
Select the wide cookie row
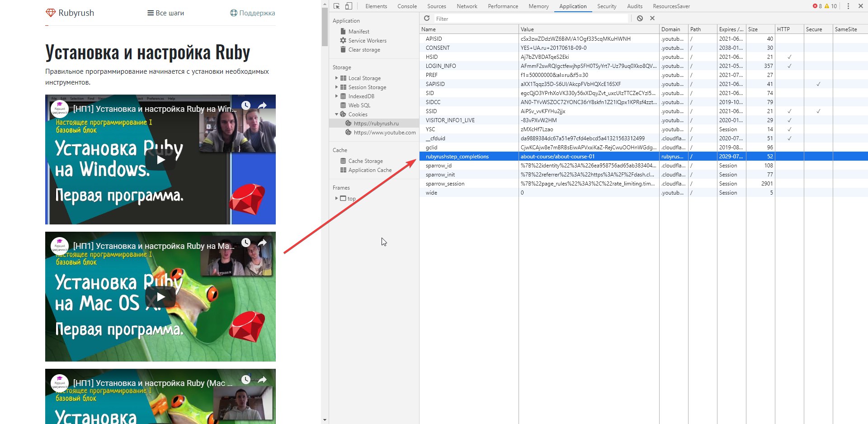click(x=643, y=192)
